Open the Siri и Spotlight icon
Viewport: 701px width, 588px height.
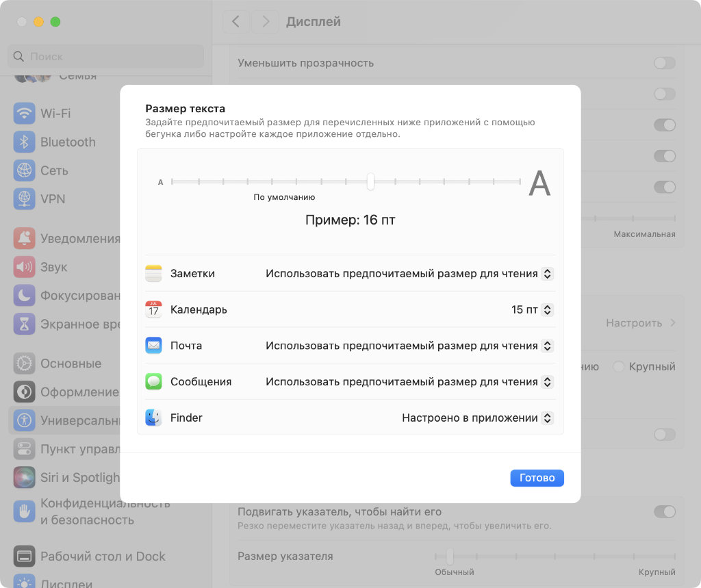[24, 478]
